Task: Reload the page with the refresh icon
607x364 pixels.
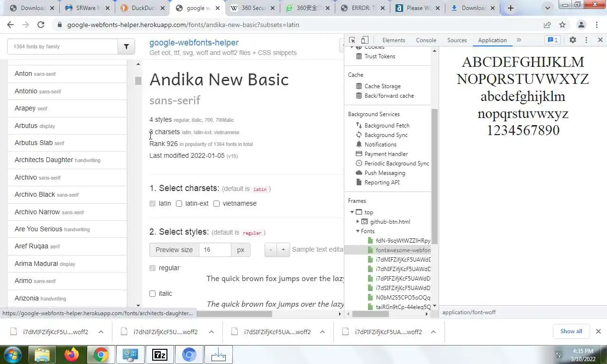Action: pyautogui.click(x=41, y=25)
